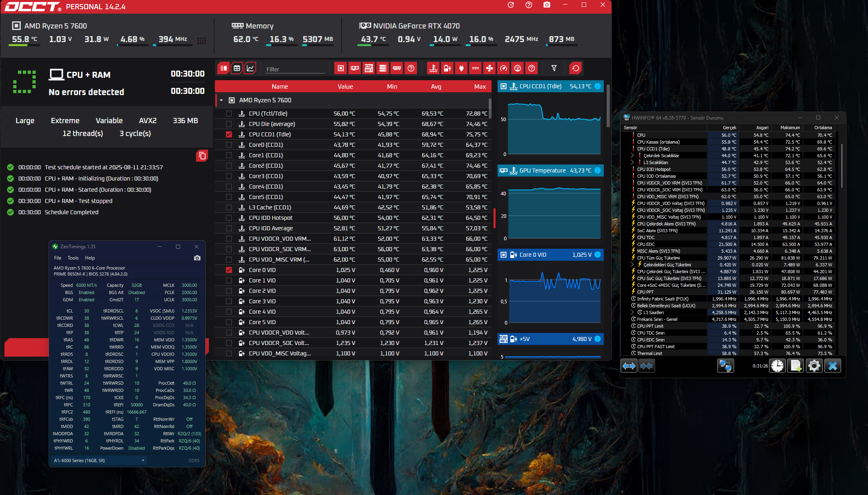
Task: Toggle the CPU hardware filter icon
Action: 341,68
